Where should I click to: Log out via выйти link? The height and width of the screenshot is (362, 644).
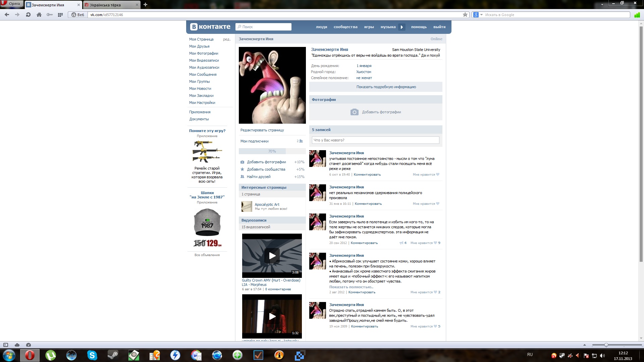[439, 27]
